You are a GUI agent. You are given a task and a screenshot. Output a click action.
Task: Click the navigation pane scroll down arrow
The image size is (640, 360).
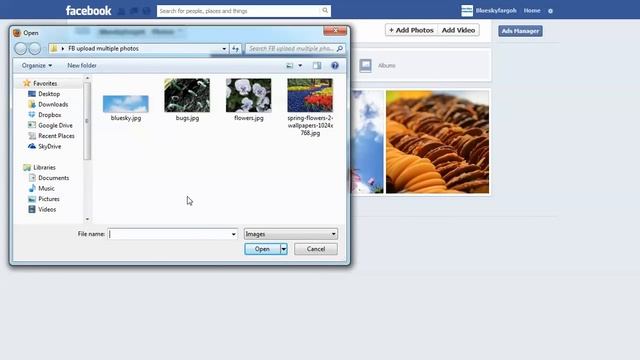click(x=87, y=219)
